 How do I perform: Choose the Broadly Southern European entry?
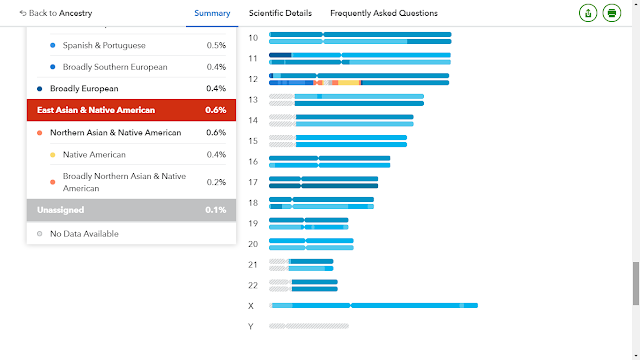138,67
